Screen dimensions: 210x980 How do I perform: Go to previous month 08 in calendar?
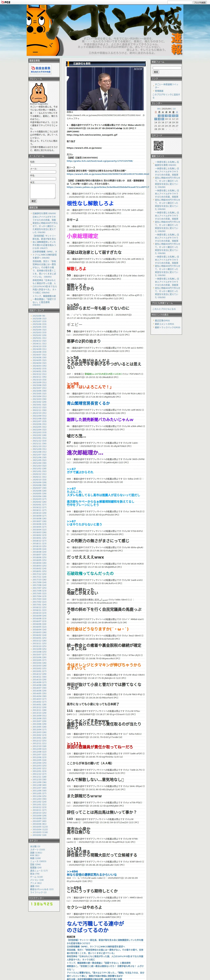click(158, 109)
